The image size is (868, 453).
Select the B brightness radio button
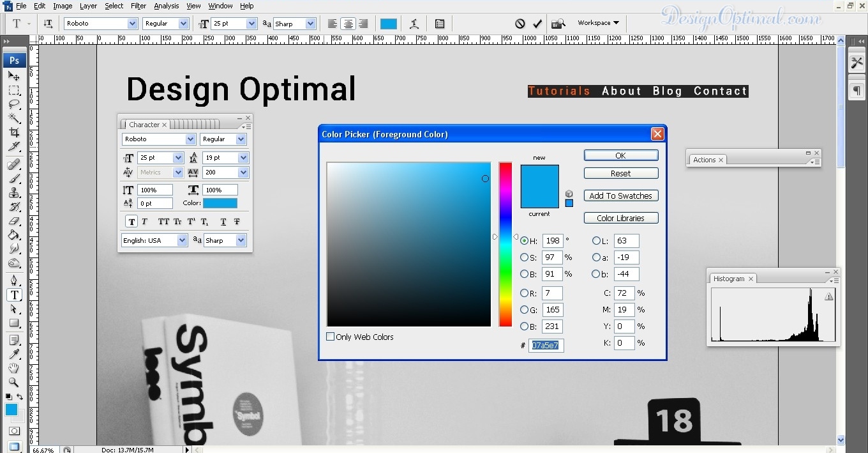[x=525, y=274]
